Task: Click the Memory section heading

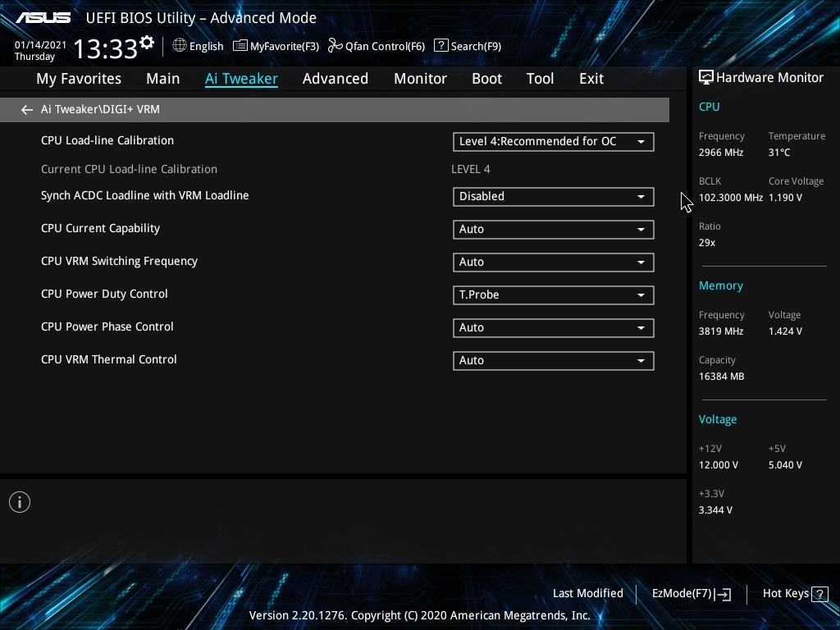Action: pyautogui.click(x=720, y=286)
